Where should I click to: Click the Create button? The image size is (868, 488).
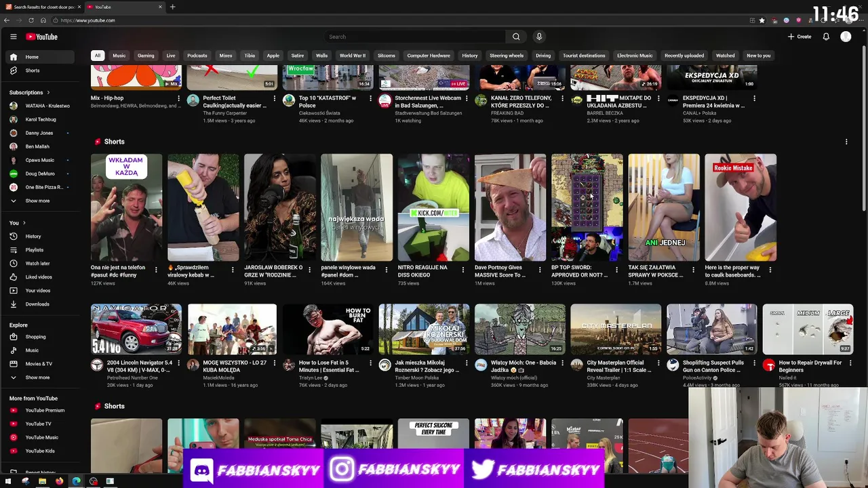tap(800, 37)
